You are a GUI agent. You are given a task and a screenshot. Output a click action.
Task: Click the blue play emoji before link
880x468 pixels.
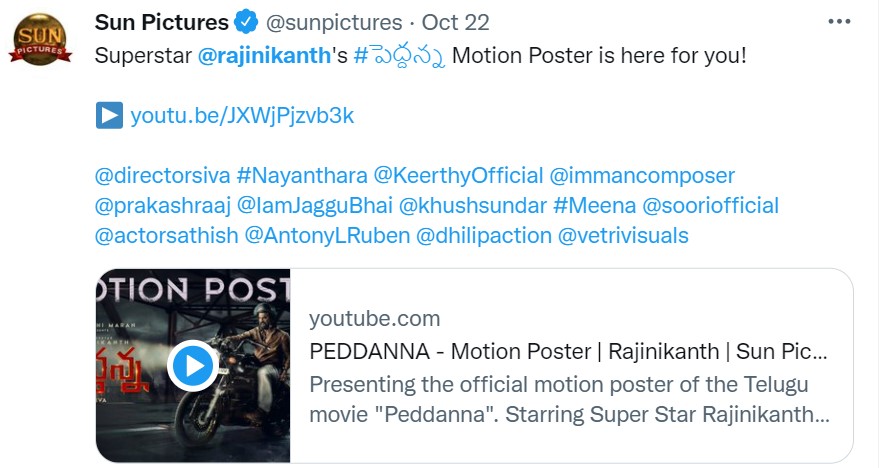click(x=108, y=116)
